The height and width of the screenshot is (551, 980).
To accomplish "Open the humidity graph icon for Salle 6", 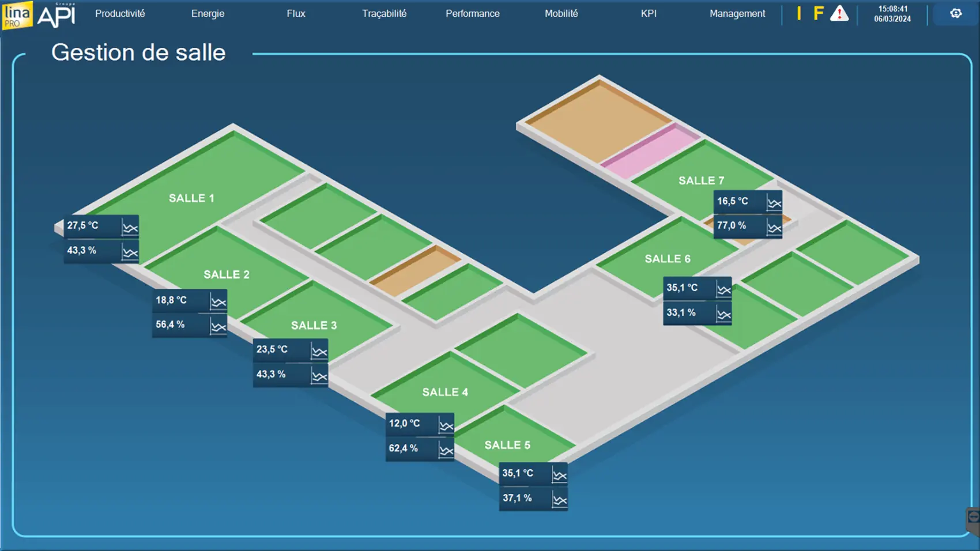I will tap(723, 314).
